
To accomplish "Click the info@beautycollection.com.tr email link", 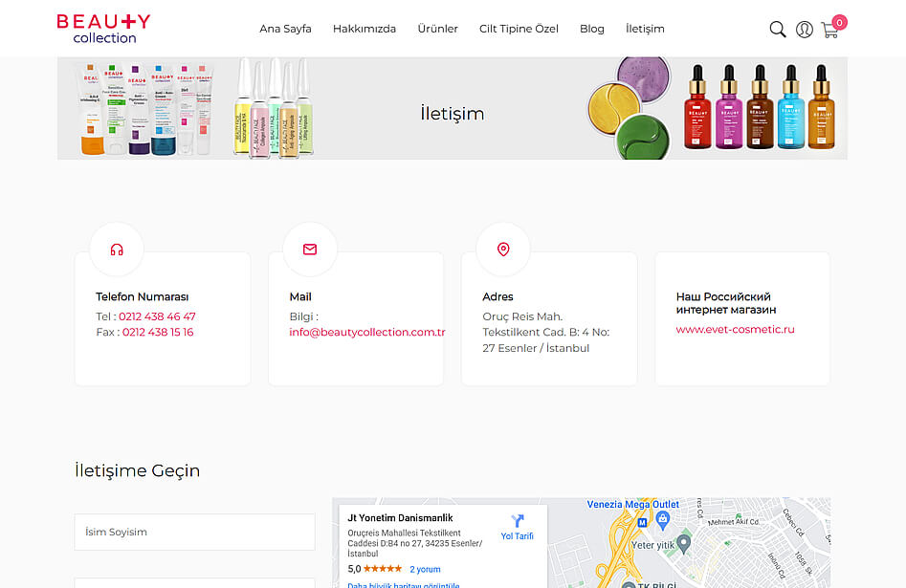I will (367, 333).
